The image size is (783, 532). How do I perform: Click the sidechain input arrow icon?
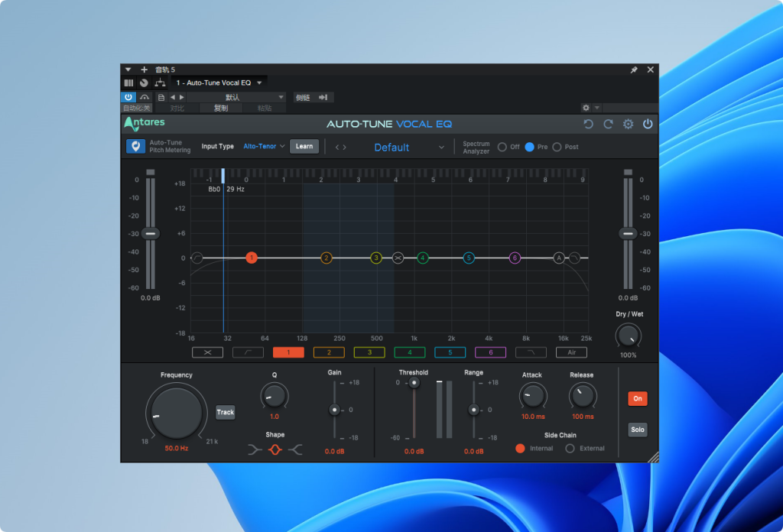point(323,97)
